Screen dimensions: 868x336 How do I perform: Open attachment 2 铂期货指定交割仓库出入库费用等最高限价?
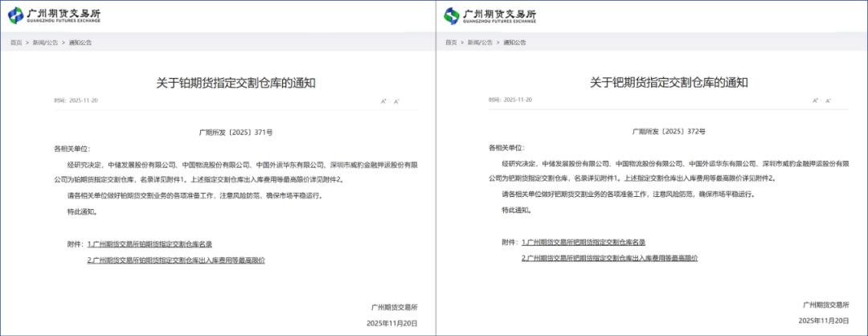(176, 260)
